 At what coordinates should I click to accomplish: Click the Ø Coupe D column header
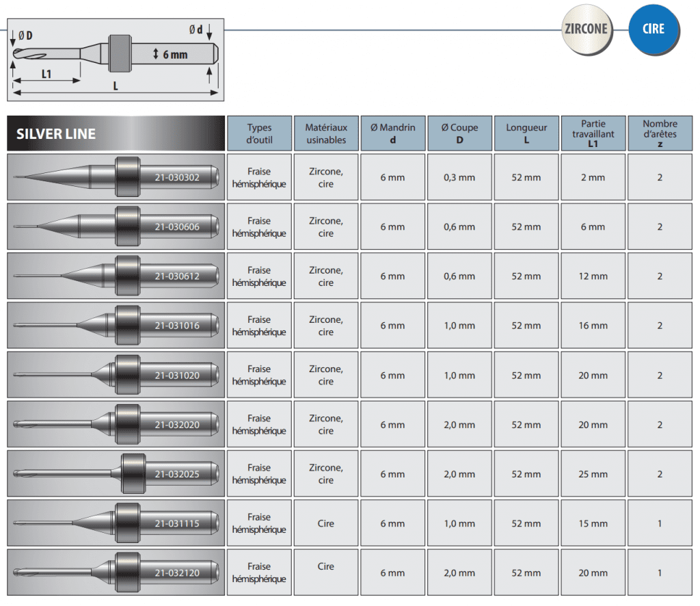coord(459,133)
